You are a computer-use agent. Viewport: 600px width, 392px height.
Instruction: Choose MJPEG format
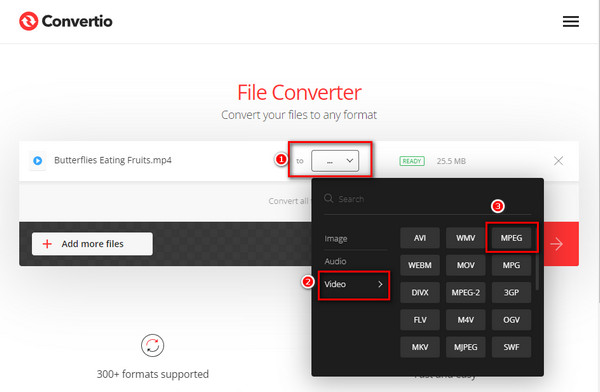point(466,347)
